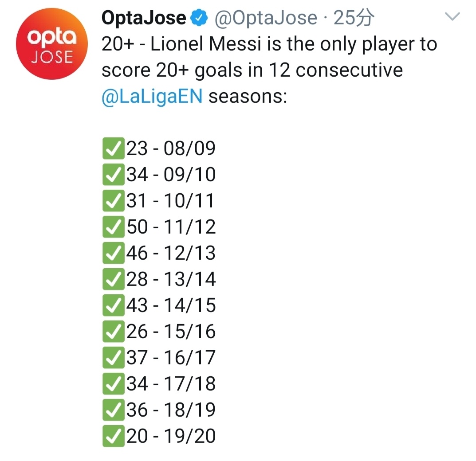Screen dimensions: 476x461
Task: Tap the check emoji beside 36 - 18/19
Action: tap(113, 410)
